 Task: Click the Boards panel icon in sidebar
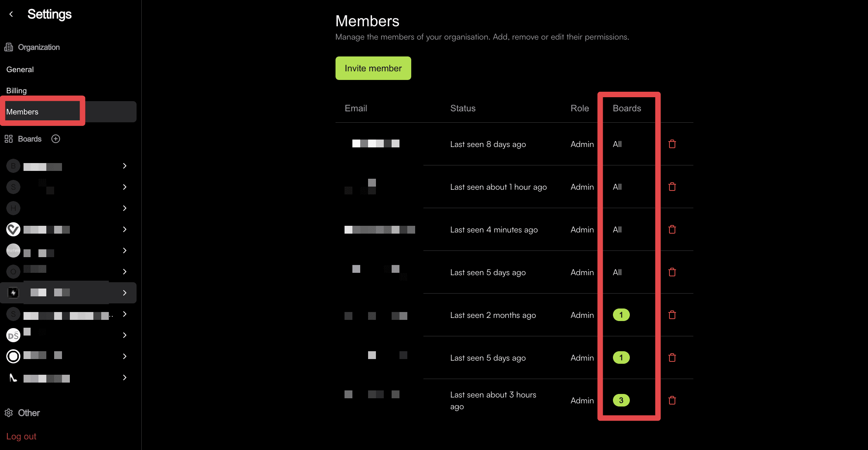(x=9, y=138)
